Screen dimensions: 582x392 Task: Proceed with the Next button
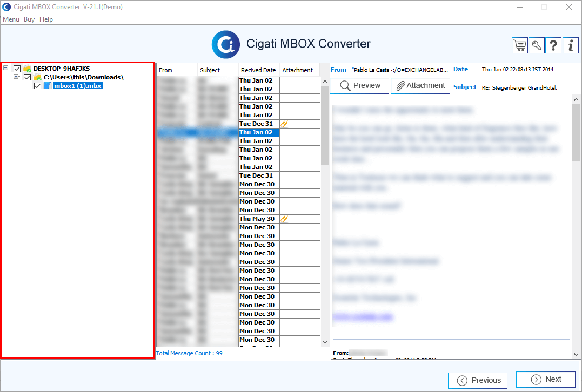546,380
